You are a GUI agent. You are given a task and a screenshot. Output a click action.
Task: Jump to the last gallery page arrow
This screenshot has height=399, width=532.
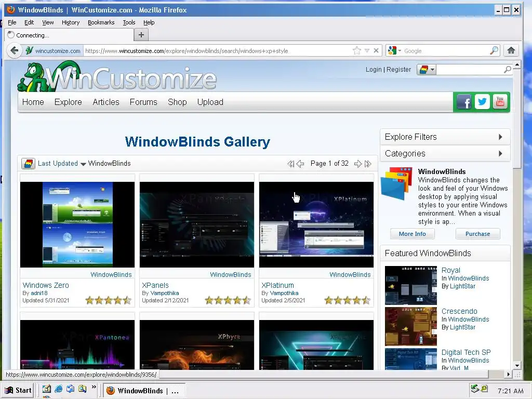point(368,164)
